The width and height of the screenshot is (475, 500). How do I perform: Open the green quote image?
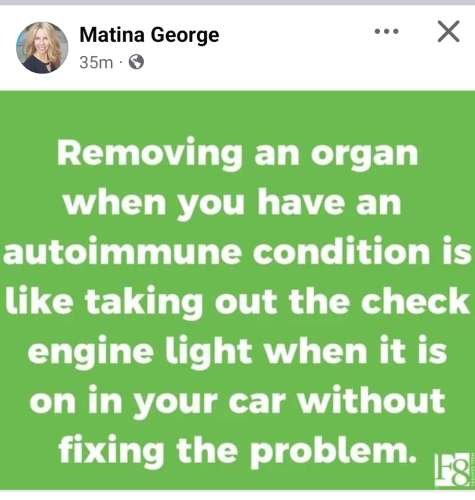coord(237,290)
